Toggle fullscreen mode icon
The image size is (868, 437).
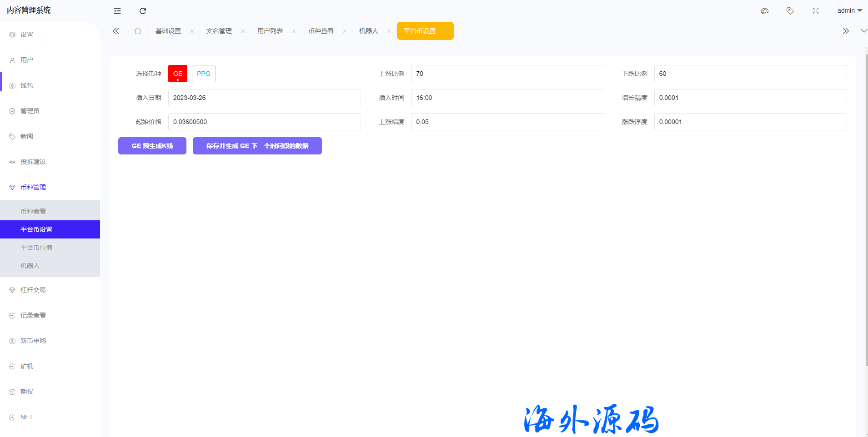(816, 11)
